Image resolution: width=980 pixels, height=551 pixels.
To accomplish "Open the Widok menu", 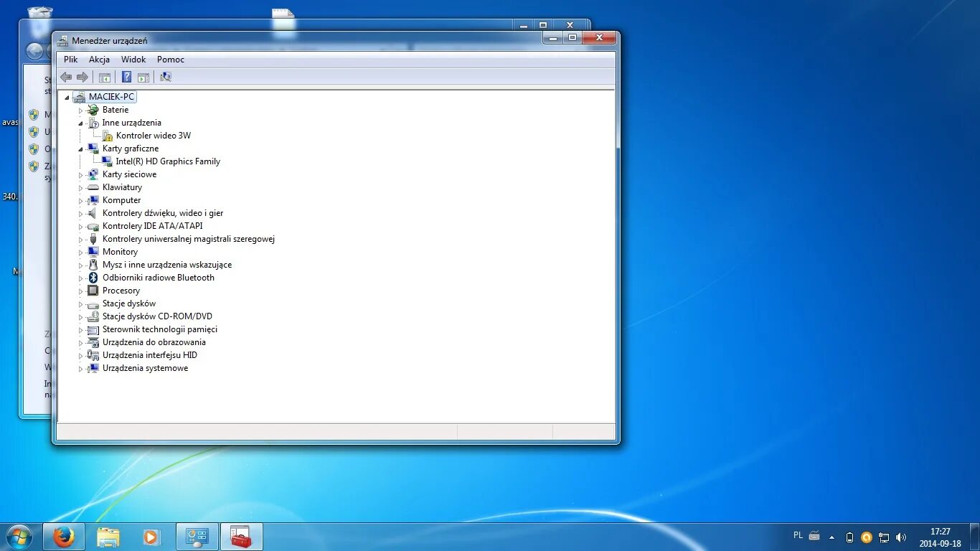I will 133,60.
